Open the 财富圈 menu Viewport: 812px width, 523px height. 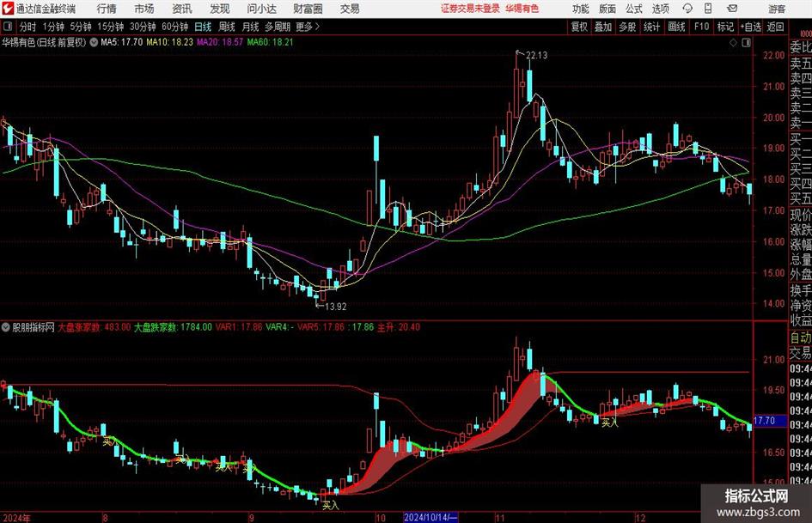pyautogui.click(x=308, y=9)
